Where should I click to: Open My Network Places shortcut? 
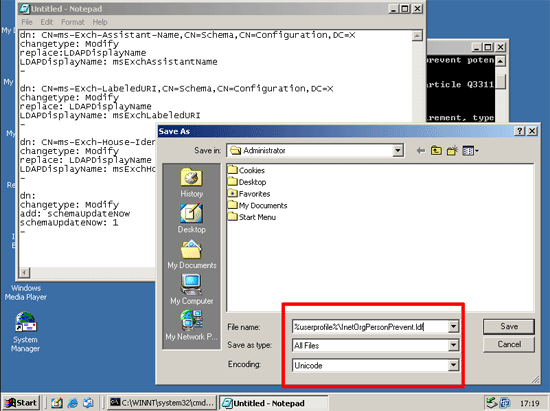[192, 326]
